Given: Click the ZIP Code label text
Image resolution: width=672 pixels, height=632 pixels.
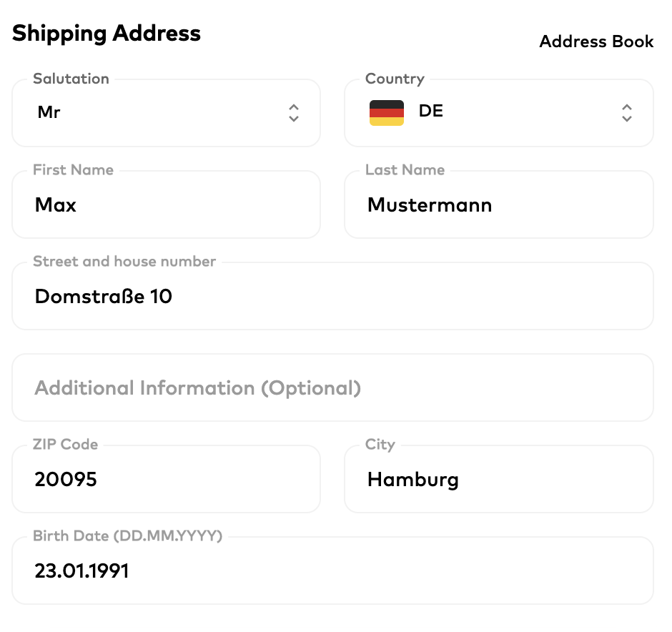Looking at the screenshot, I should point(65,445).
